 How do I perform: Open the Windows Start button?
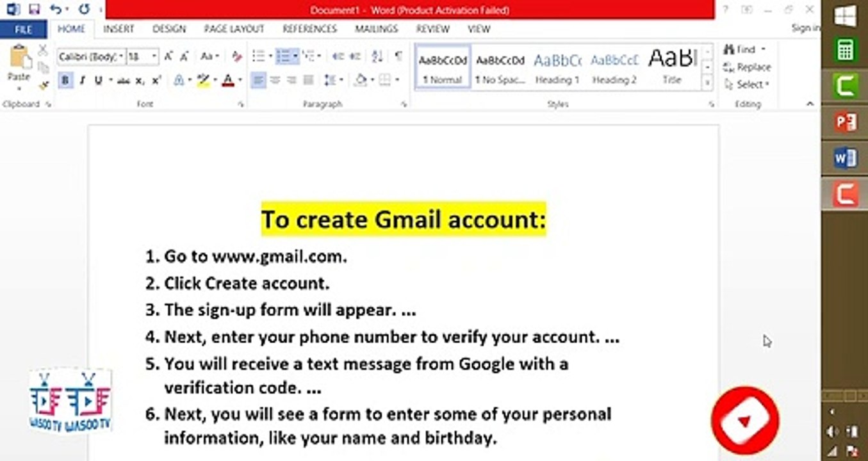pos(845,17)
